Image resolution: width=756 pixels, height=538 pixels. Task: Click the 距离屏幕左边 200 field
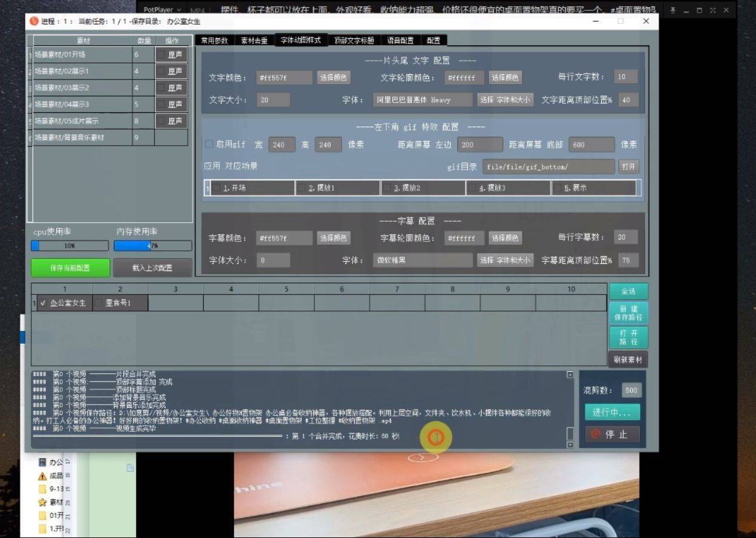click(x=480, y=145)
